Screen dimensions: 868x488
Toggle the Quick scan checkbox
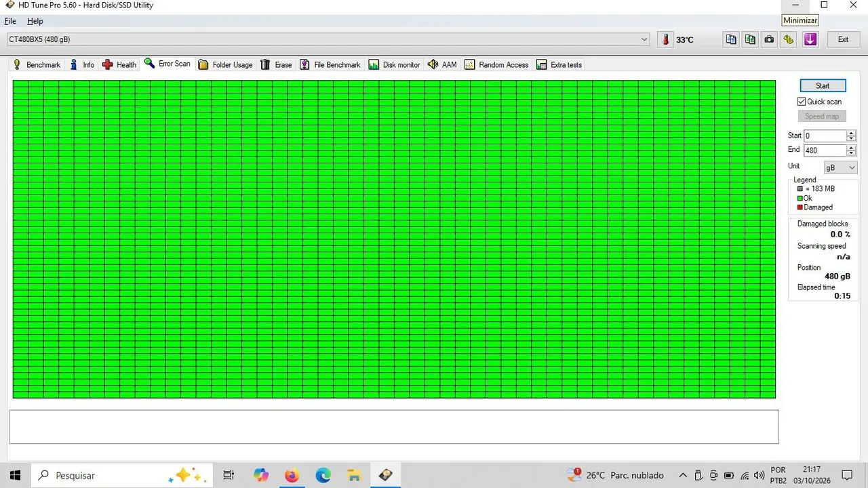(x=802, y=102)
